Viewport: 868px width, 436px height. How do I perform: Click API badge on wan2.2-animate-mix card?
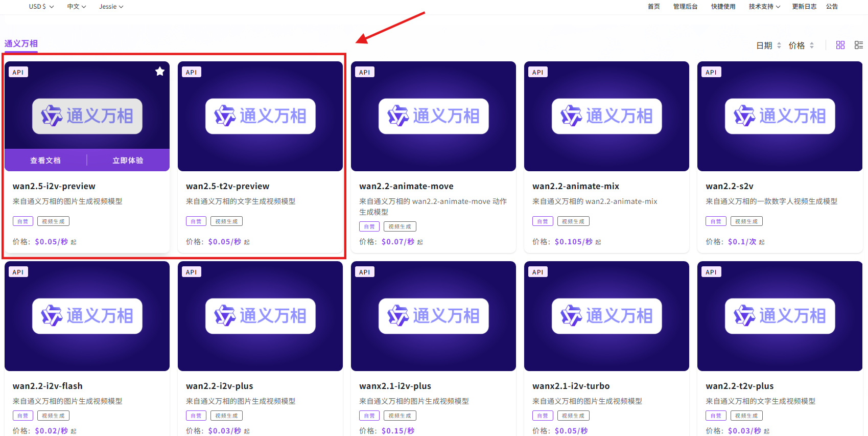click(538, 72)
